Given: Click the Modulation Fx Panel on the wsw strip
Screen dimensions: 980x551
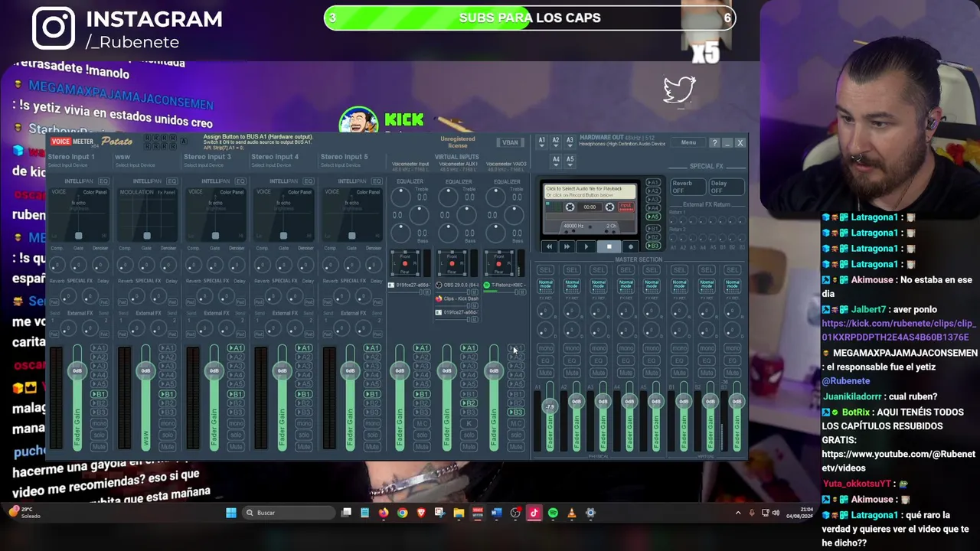Looking at the screenshot, I should pos(146,214).
